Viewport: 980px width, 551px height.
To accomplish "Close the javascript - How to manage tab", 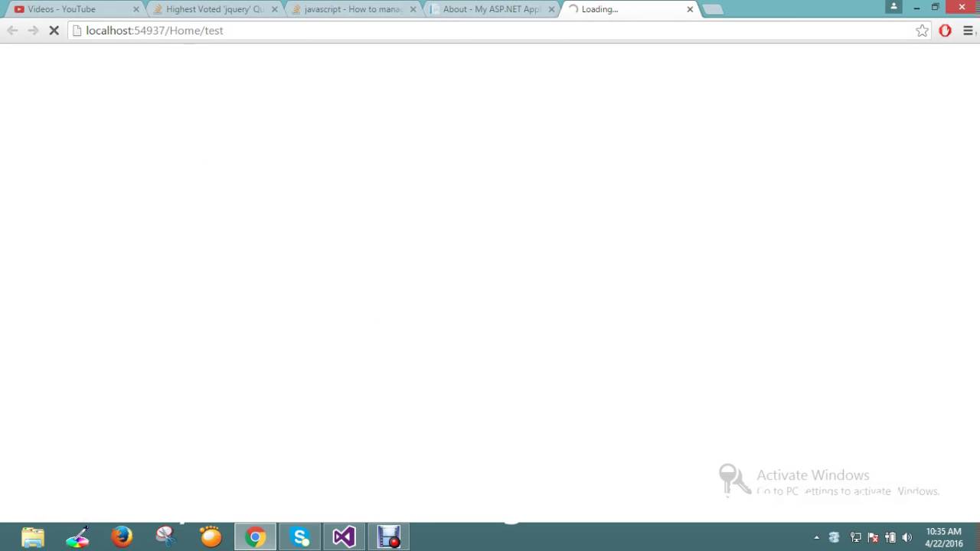I will pos(413,9).
